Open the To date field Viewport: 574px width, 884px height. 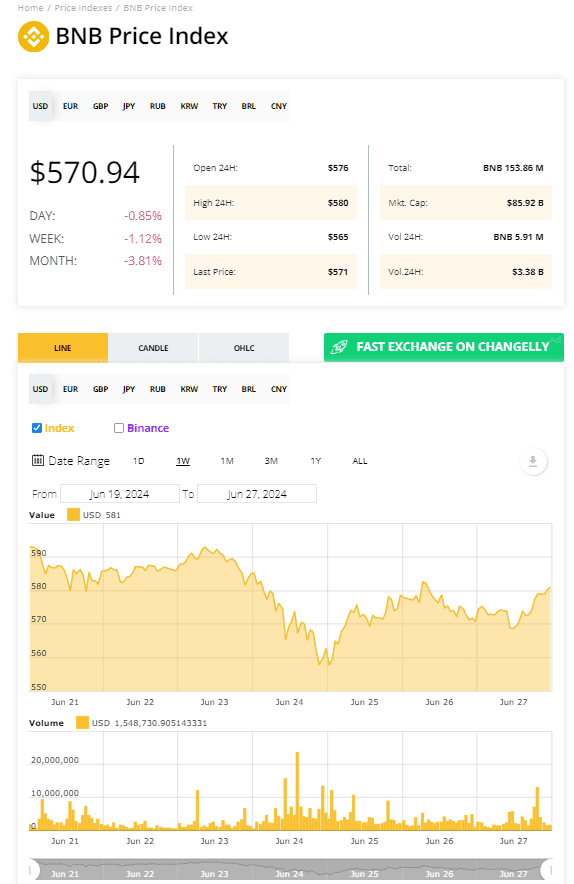point(257,494)
